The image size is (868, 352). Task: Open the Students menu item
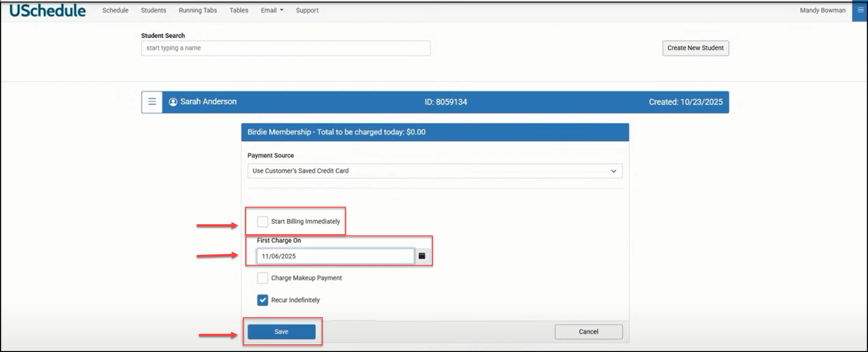pyautogui.click(x=153, y=11)
